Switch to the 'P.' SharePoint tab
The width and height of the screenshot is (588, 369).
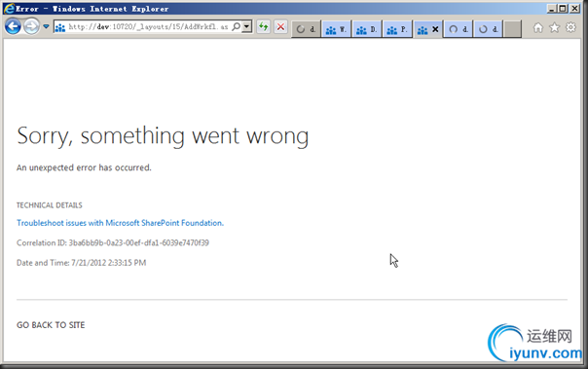397,29
